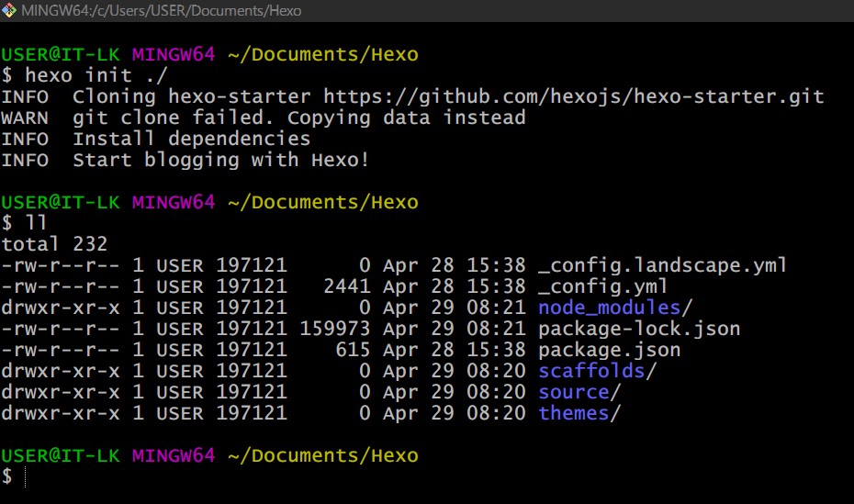The image size is (854, 504).
Task: Select the source/ directory name
Action: [x=579, y=392]
